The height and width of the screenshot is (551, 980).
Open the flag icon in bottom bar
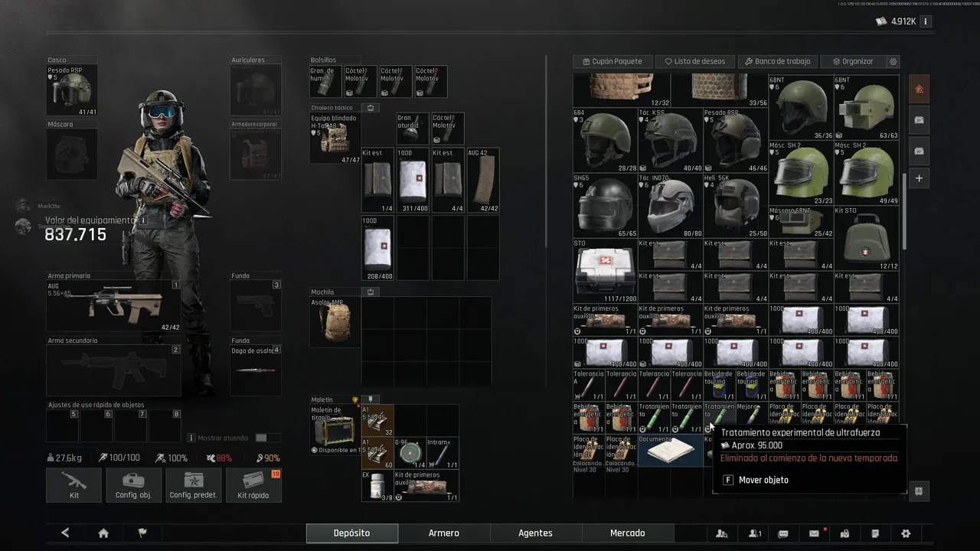(x=142, y=533)
